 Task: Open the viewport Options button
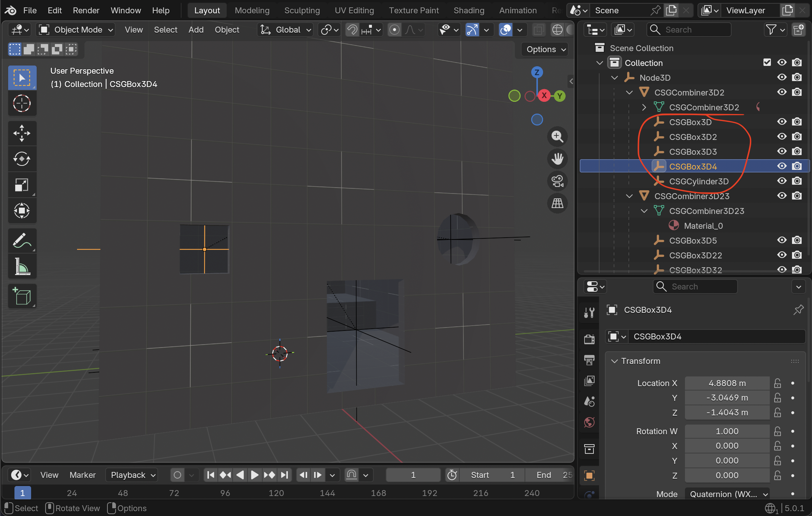[545, 49]
